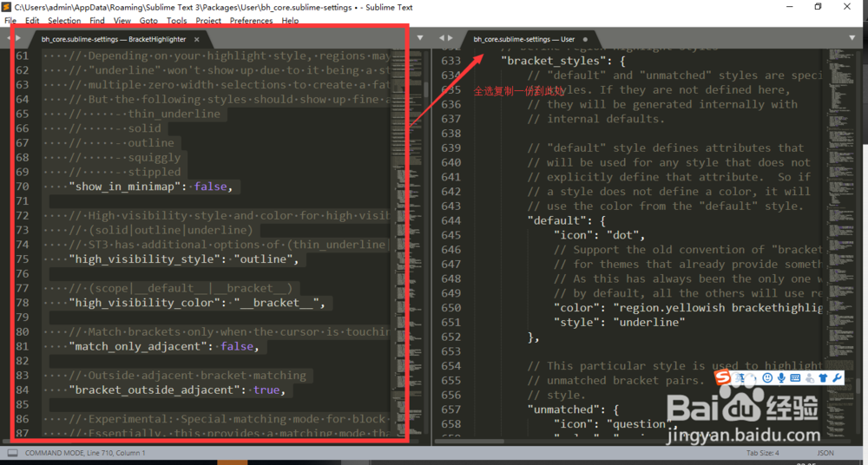Click "bracket_outside_adjacent" key on line 84
The width and height of the screenshot is (868, 465).
(157, 390)
